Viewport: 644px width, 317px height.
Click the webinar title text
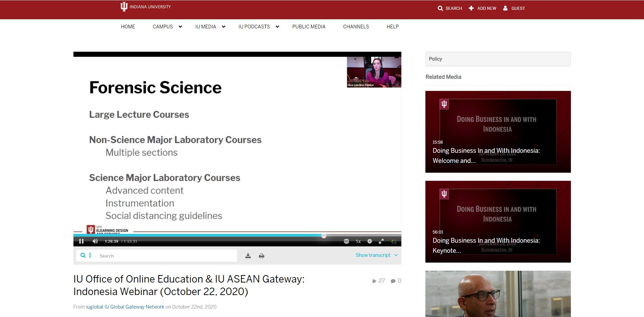tap(189, 285)
